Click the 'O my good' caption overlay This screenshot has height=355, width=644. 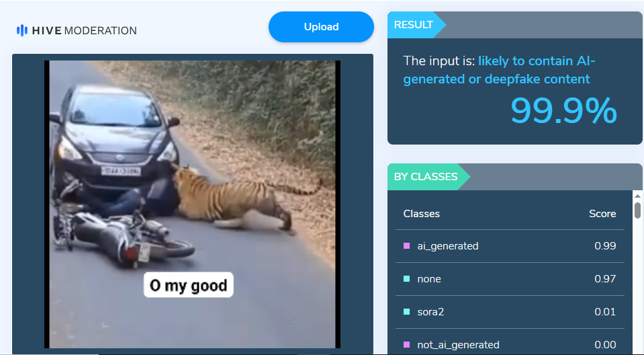click(189, 285)
